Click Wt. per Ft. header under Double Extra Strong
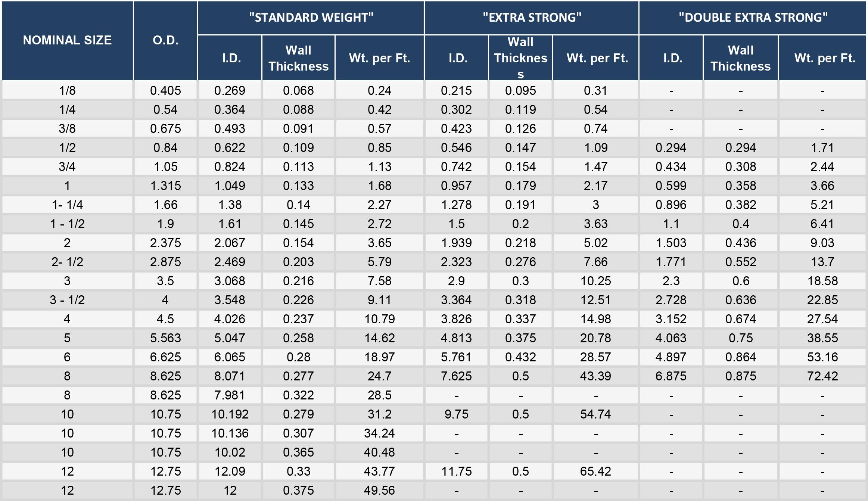Screen dimensions: 868x501 point(824,58)
